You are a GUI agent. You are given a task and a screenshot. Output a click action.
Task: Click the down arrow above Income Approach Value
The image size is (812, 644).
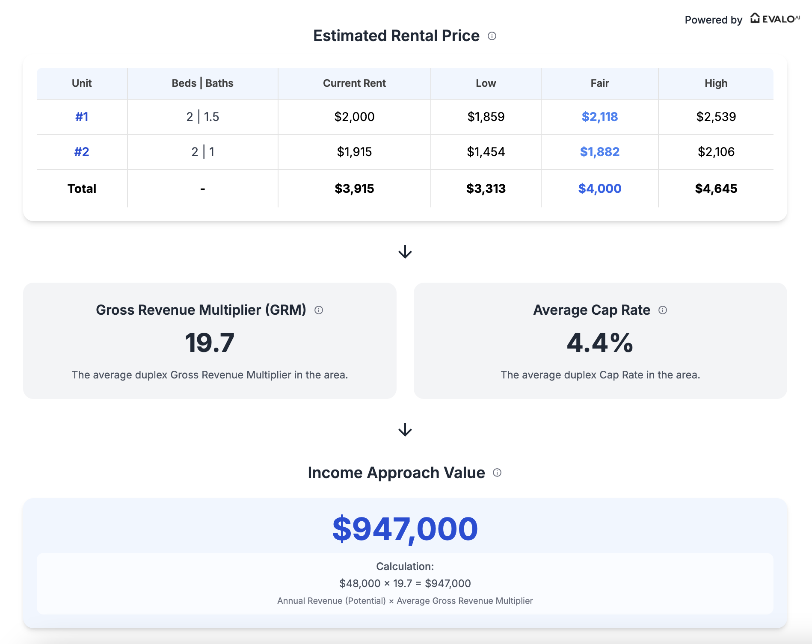coord(405,430)
